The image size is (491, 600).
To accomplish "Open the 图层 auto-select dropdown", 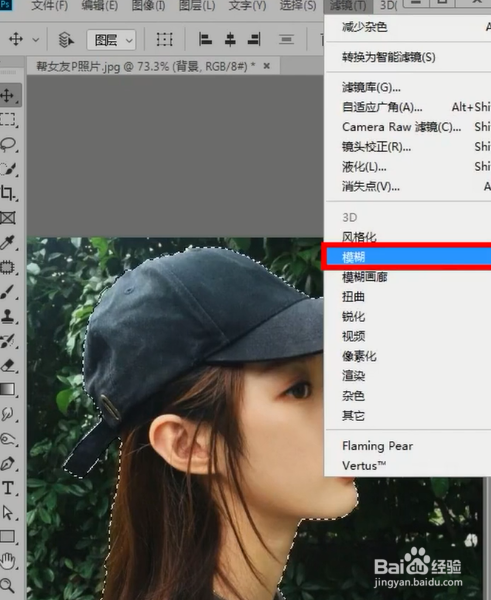I will pyautogui.click(x=111, y=40).
